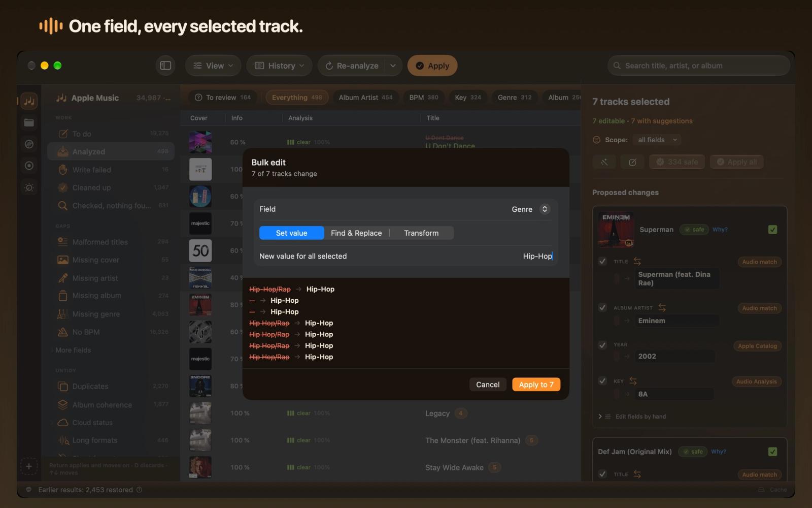Select the BPM filter tab
The height and width of the screenshot is (508, 812).
pyautogui.click(x=424, y=98)
